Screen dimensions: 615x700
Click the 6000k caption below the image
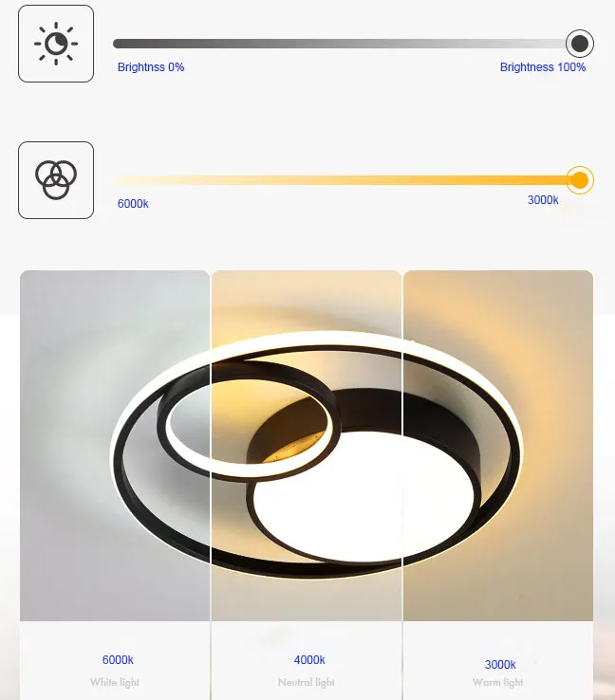tap(118, 659)
